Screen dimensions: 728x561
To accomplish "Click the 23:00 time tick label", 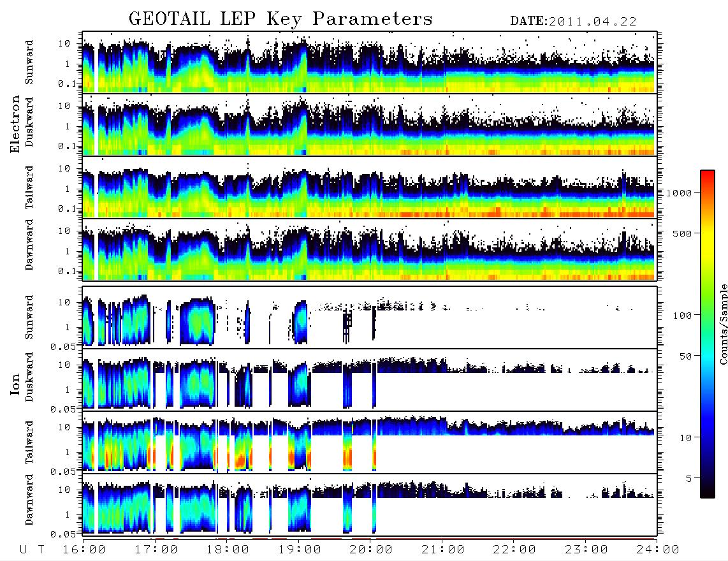I will point(586,550).
